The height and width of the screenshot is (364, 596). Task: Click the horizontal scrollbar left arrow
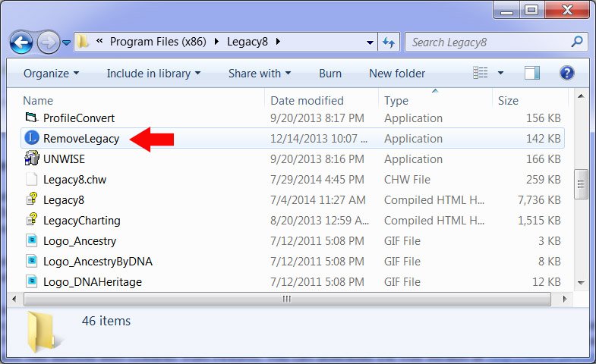pyautogui.click(x=14, y=299)
